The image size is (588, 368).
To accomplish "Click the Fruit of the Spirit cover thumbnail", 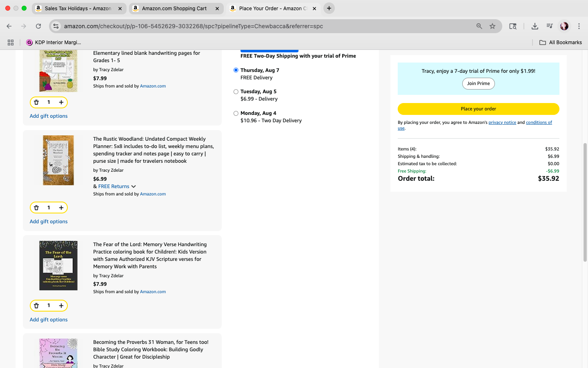I will point(58,71).
